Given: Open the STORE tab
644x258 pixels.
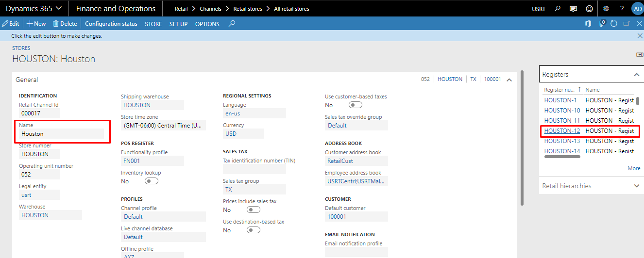Looking at the screenshot, I should pos(153,24).
